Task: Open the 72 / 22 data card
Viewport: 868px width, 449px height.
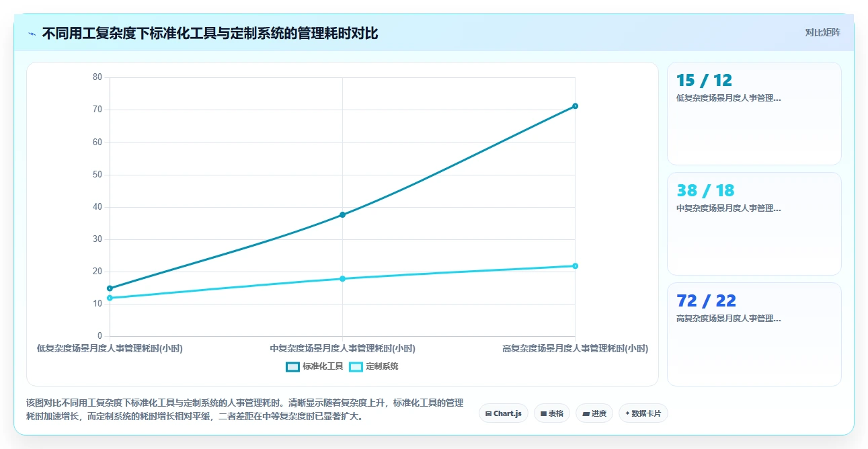Action: pos(754,334)
